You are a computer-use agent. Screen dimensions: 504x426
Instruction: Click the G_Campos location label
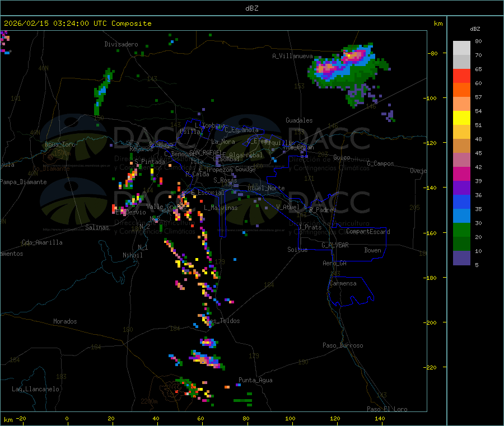click(x=381, y=163)
